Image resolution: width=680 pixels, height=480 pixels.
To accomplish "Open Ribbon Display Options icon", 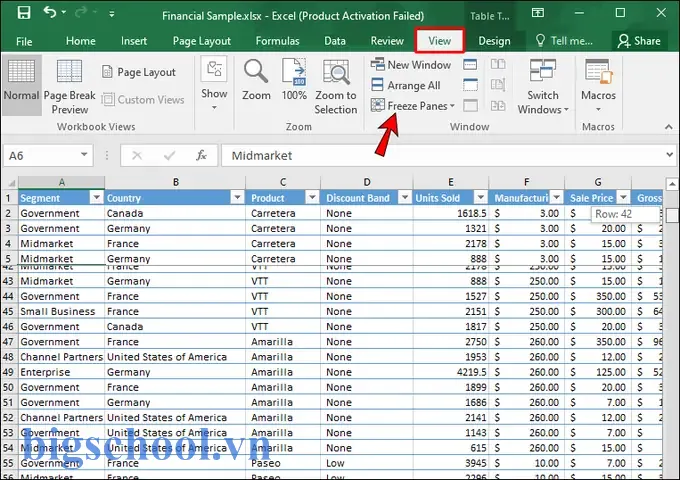I will coord(538,13).
